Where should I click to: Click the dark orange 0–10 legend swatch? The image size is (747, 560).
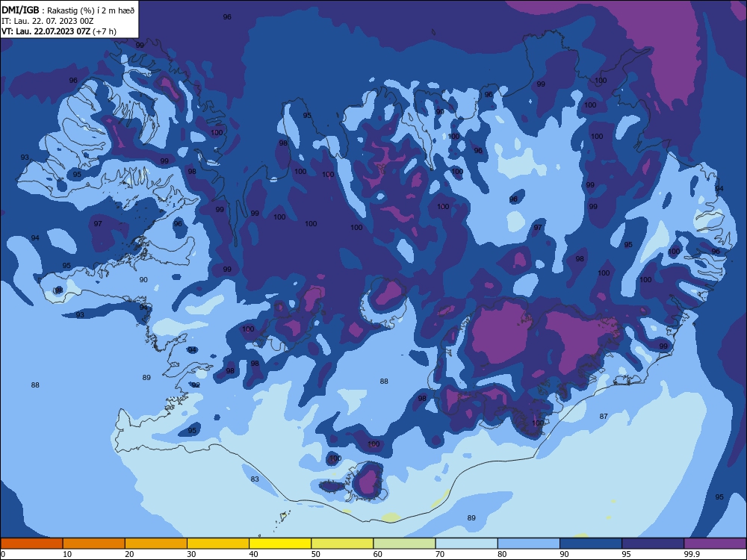(31, 544)
